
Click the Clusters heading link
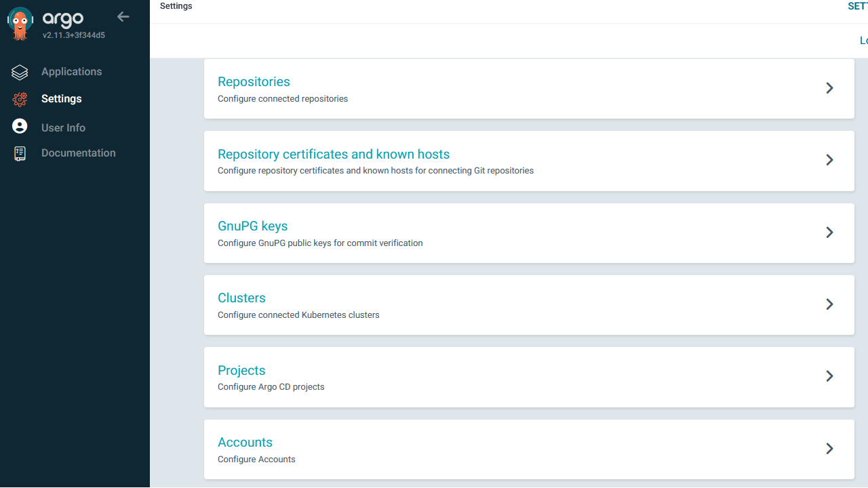point(241,298)
